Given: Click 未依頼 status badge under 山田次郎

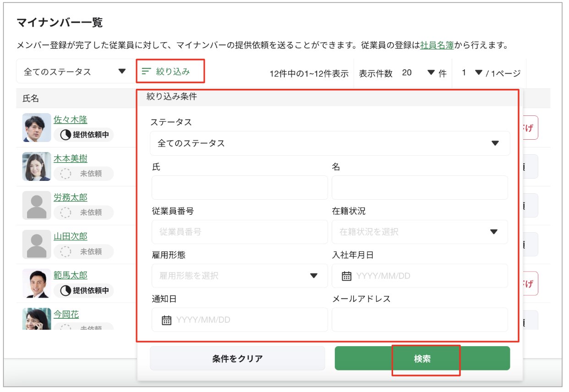Looking at the screenshot, I should point(83,251).
